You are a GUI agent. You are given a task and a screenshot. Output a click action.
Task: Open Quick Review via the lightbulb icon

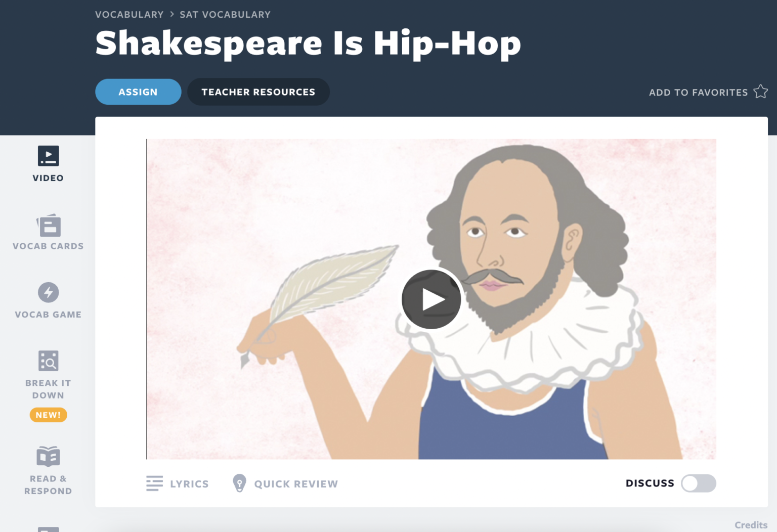pyautogui.click(x=239, y=483)
